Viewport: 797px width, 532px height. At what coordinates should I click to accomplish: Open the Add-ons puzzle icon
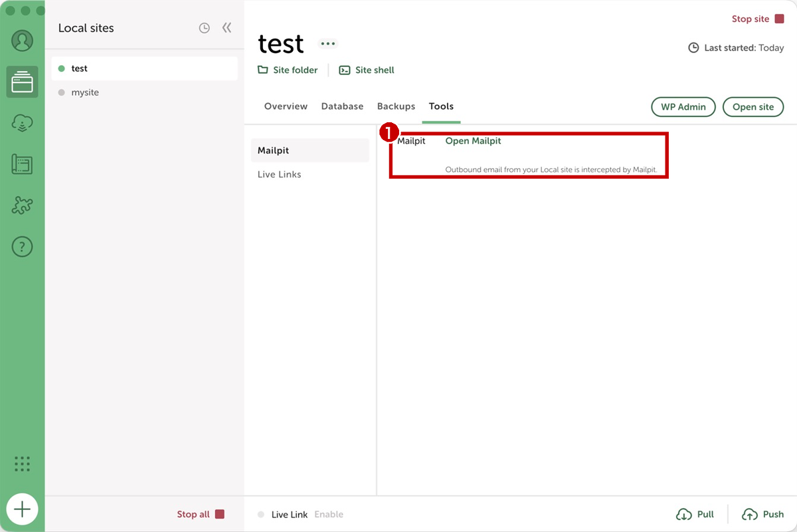click(x=22, y=205)
